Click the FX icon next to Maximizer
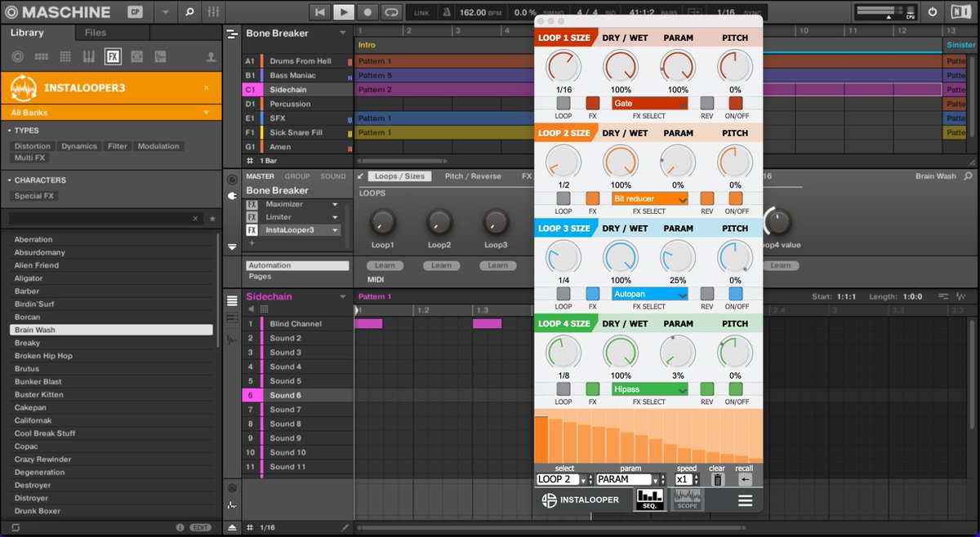 pos(252,204)
